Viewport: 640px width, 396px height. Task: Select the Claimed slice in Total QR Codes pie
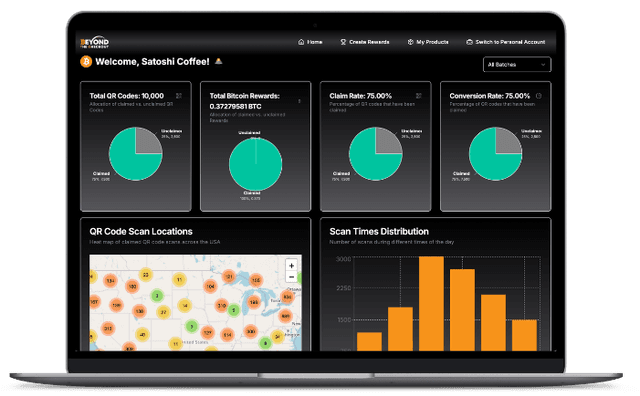(x=130, y=161)
